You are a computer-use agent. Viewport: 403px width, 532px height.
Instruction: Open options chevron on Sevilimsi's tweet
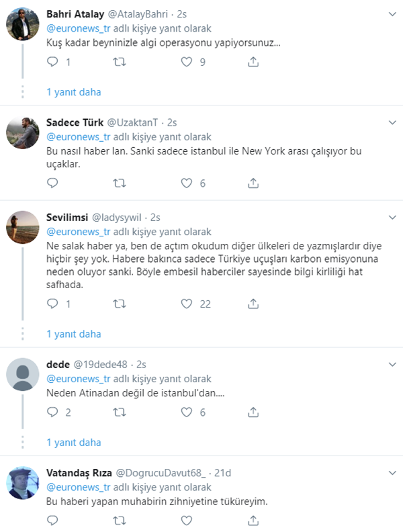pyautogui.click(x=393, y=218)
